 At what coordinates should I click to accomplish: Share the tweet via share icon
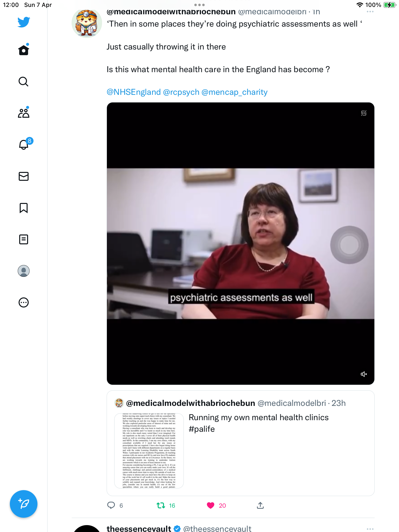(260, 505)
